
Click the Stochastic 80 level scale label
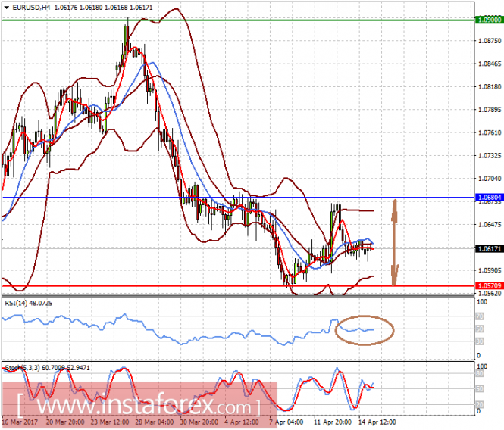[480, 373]
